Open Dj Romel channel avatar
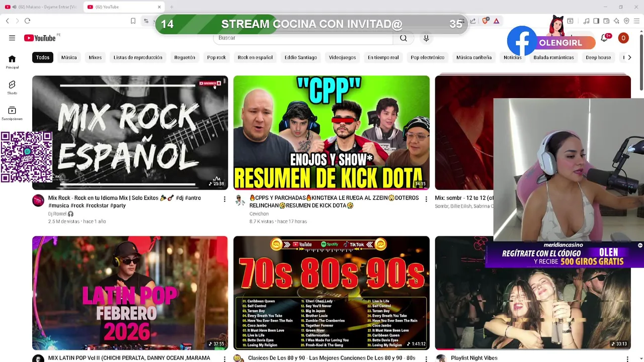644x362 pixels. (x=38, y=201)
